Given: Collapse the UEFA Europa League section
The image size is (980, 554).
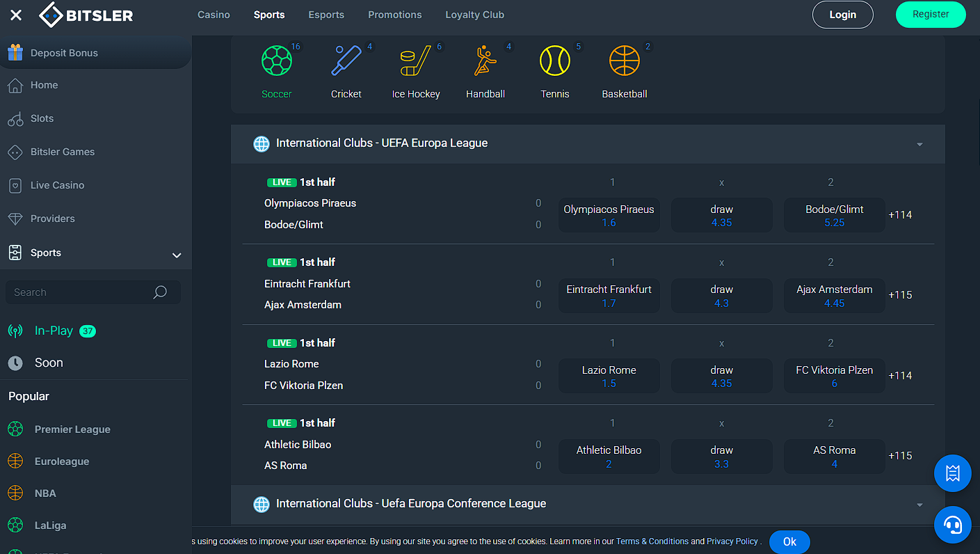Looking at the screenshot, I should 919,144.
